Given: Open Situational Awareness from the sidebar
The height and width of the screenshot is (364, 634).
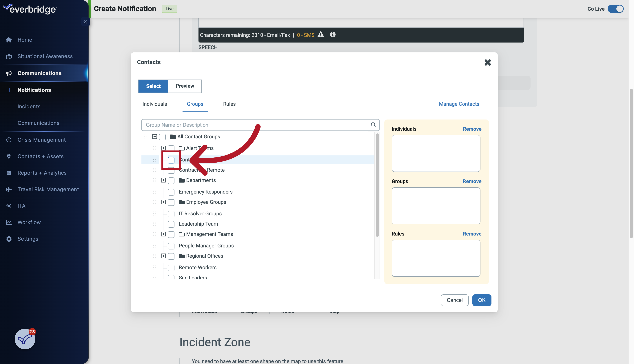Looking at the screenshot, I should coord(45,56).
